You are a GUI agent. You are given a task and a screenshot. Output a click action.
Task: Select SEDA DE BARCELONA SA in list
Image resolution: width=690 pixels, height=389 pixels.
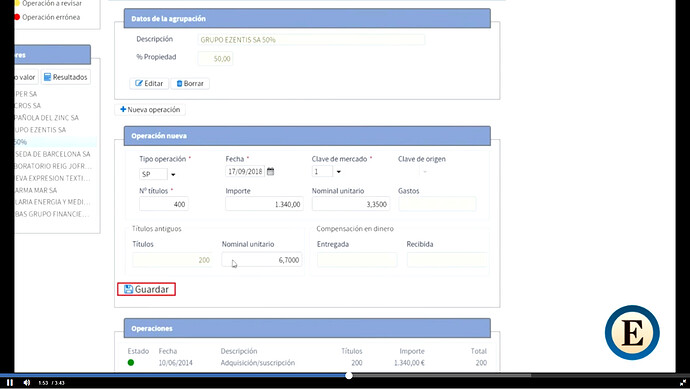tap(53, 154)
